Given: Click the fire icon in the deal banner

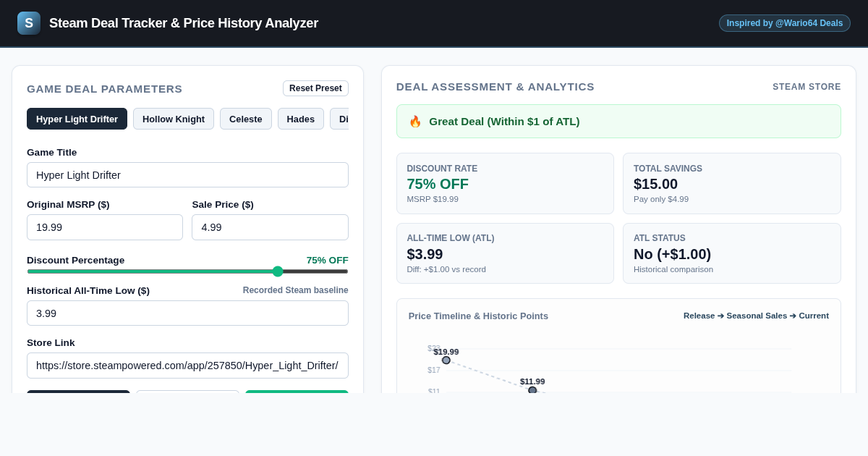Looking at the screenshot, I should [415, 122].
